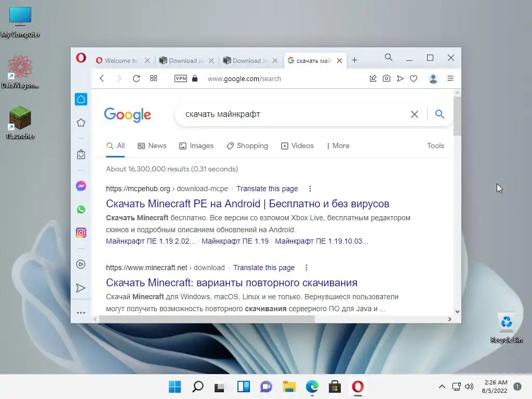Add page to bookmarks with heart icon
The height and width of the screenshot is (399, 532).
(x=413, y=79)
